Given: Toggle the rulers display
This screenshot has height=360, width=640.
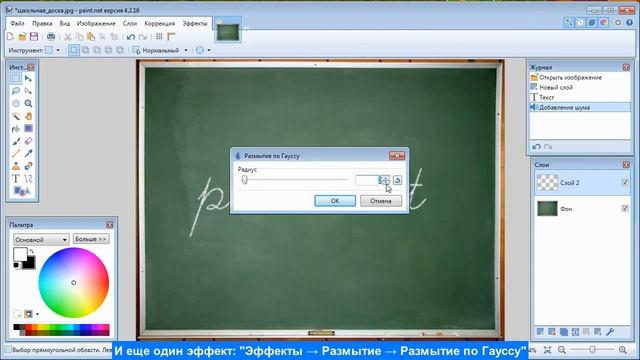Looking at the screenshot, I should point(171,37).
